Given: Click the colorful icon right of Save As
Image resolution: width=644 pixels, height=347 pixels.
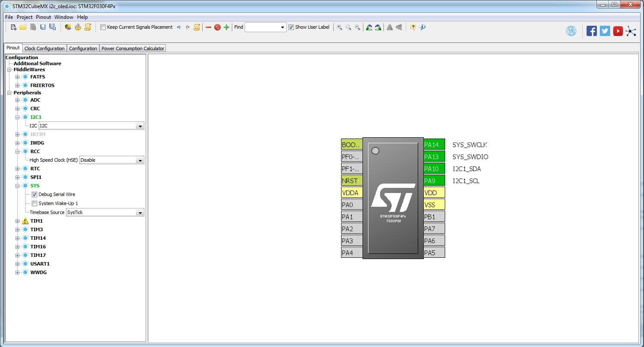Looking at the screenshot, I should coord(68,27).
